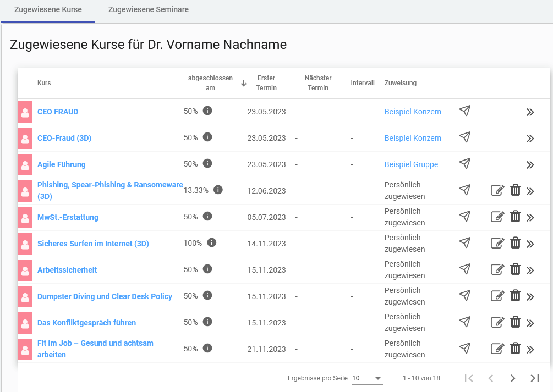Delete the Arbeitssicherheit course assignment
This screenshot has width=553, height=392.
516,269
